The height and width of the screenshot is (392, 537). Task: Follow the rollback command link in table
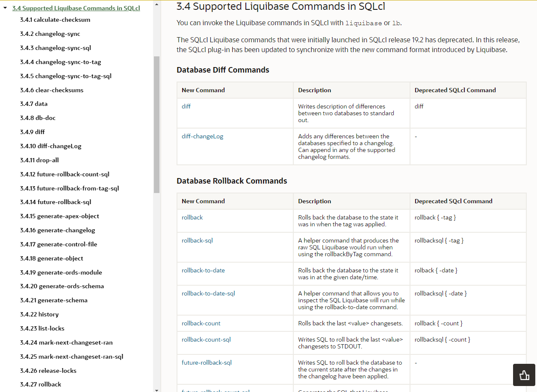coord(192,217)
